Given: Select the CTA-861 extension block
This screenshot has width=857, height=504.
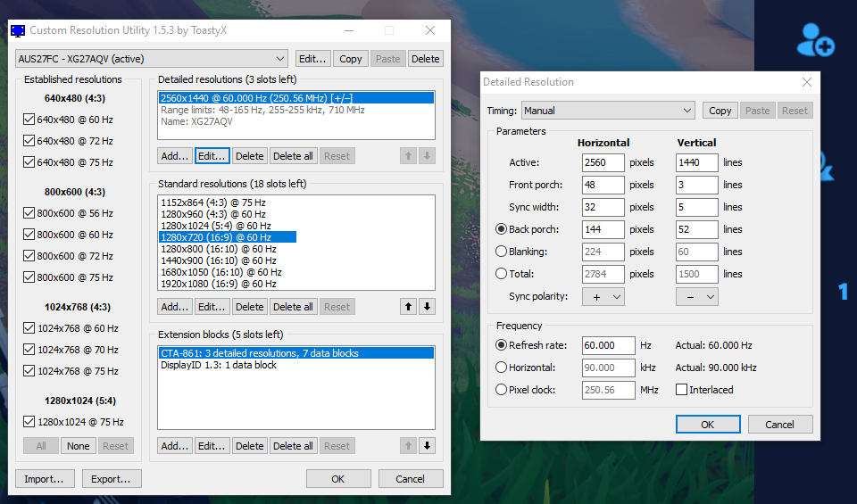Looking at the screenshot, I should (x=296, y=353).
